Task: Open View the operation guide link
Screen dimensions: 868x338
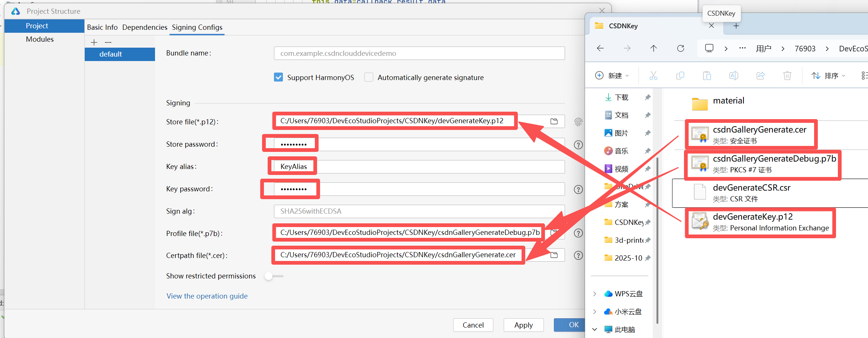Action: [207, 296]
